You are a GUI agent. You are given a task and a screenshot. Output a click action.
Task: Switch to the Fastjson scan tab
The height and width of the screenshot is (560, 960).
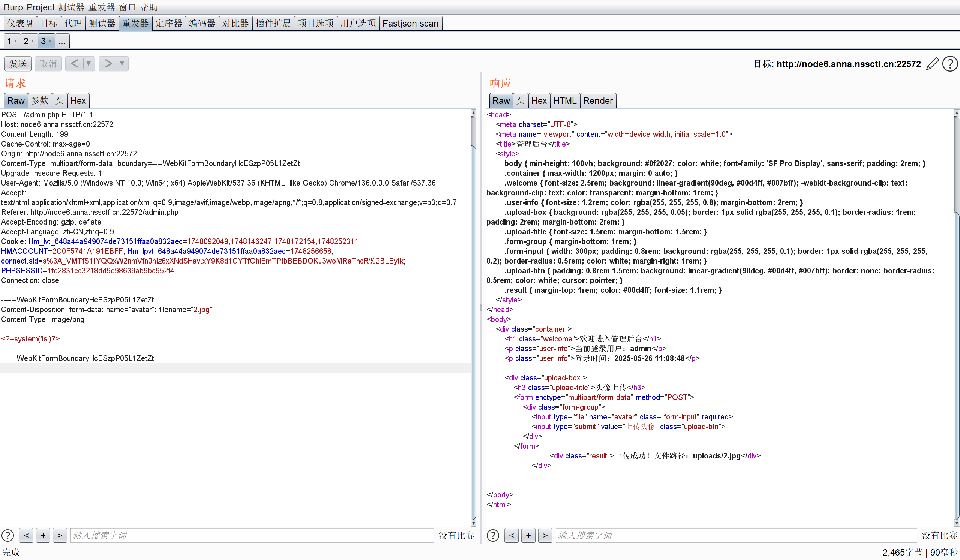pos(410,24)
